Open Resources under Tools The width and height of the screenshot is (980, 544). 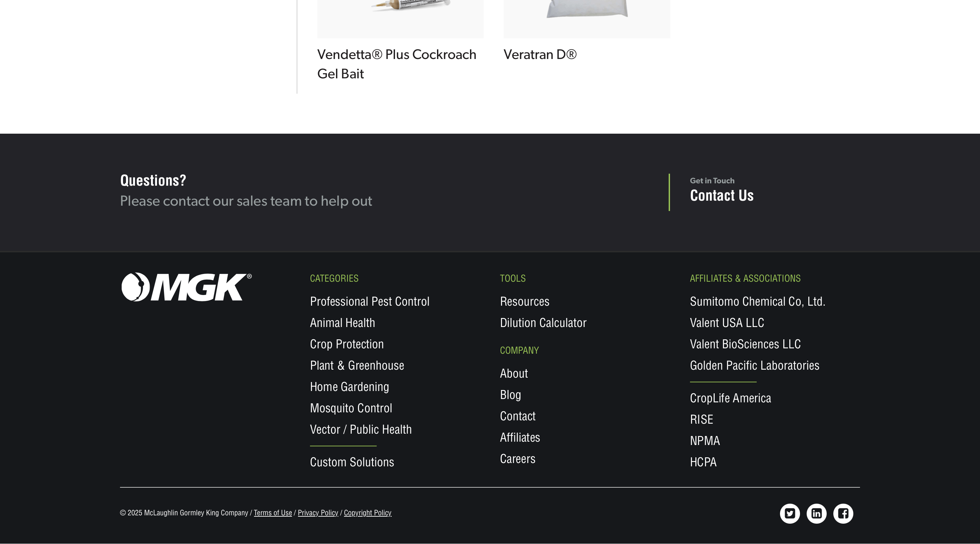[525, 302]
